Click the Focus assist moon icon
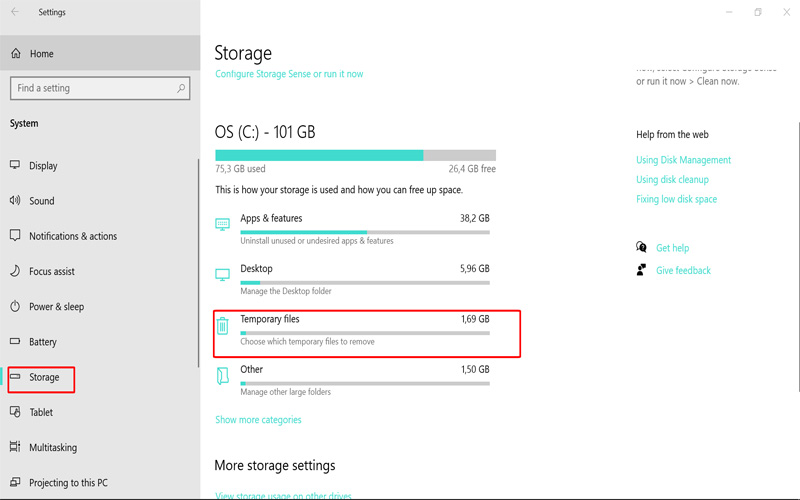This screenshot has height=500, width=800. click(x=15, y=271)
